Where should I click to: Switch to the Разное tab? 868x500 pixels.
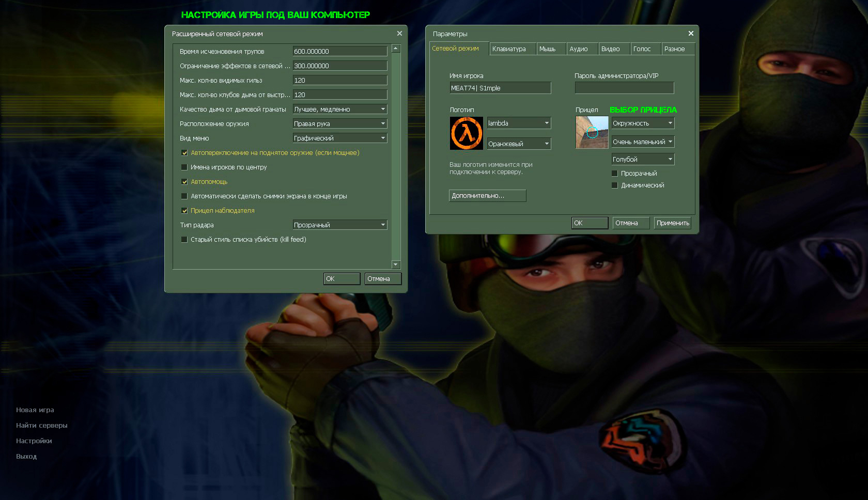[x=678, y=49]
